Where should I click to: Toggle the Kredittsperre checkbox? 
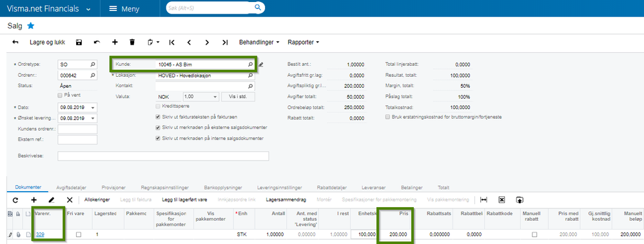(x=158, y=106)
